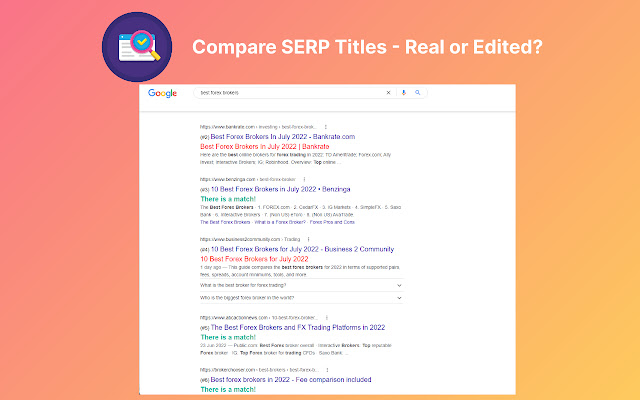Click sitelink 'What is a Forex Broker?'

280,222
